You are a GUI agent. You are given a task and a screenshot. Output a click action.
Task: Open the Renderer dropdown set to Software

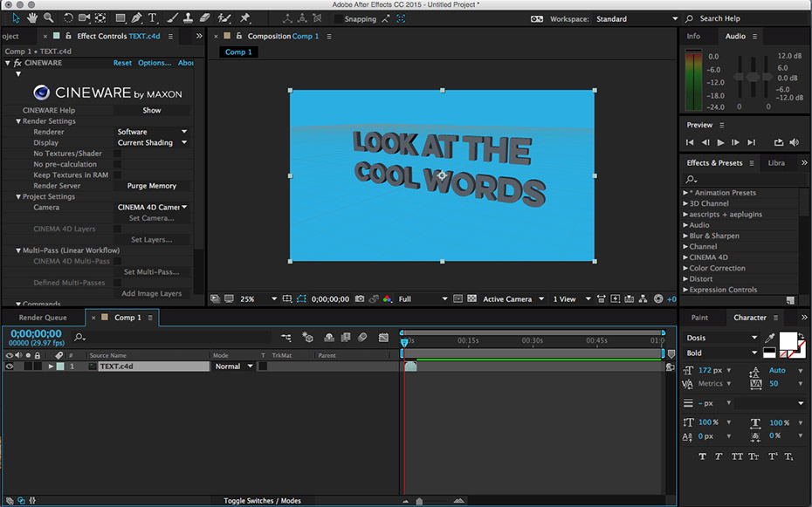click(152, 132)
